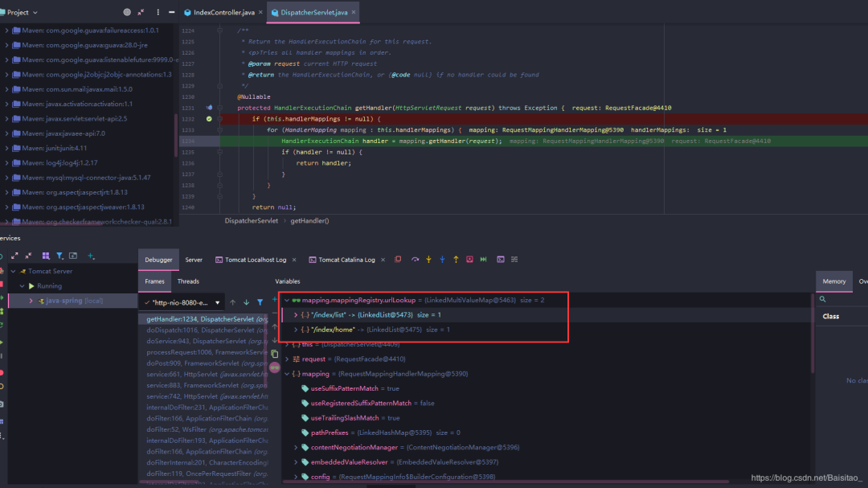The width and height of the screenshot is (868, 488).
Task: Click Collapse All in Services toolbar
Action: [28, 256]
